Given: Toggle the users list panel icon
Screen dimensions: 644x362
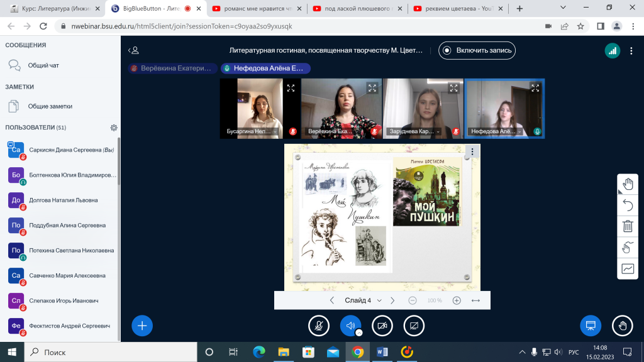Looking at the screenshot, I should click(133, 50).
